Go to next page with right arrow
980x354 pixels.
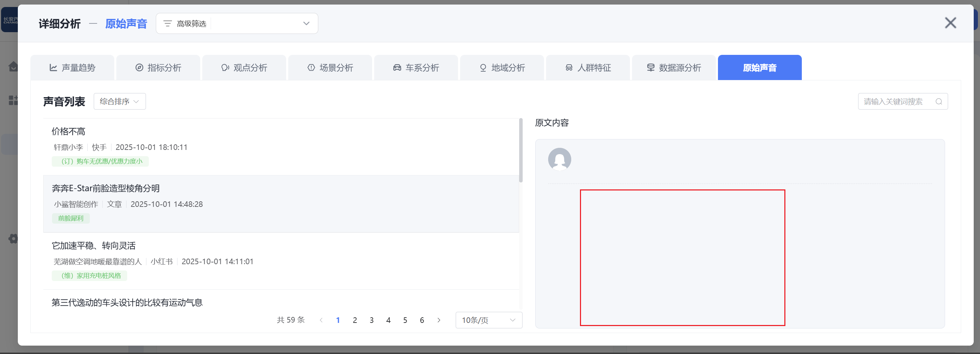pos(438,320)
